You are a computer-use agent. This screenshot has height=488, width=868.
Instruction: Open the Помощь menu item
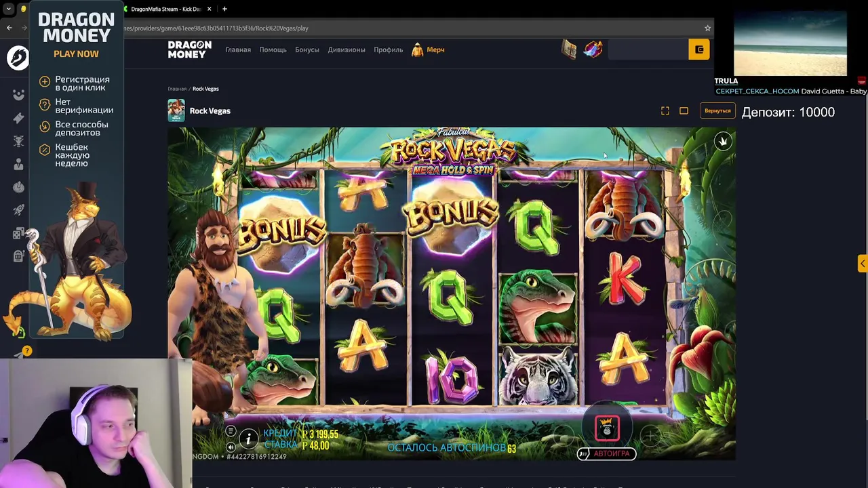tap(273, 49)
